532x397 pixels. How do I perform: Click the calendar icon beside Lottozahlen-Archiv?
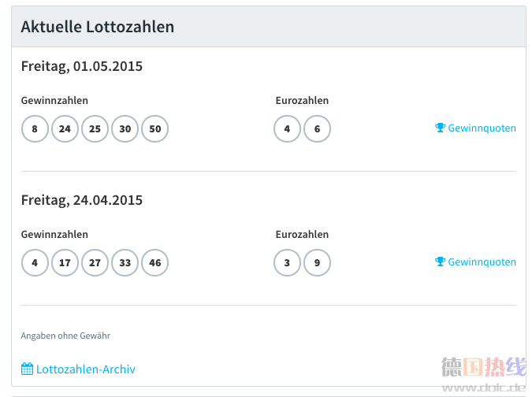tap(27, 369)
